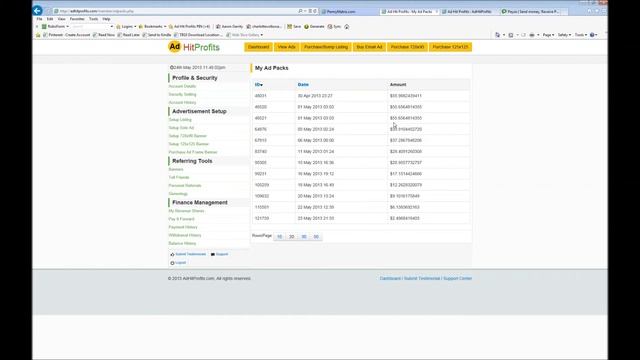Open the Favorites menu
This screenshot has width=640, height=360.
[x=77, y=19]
